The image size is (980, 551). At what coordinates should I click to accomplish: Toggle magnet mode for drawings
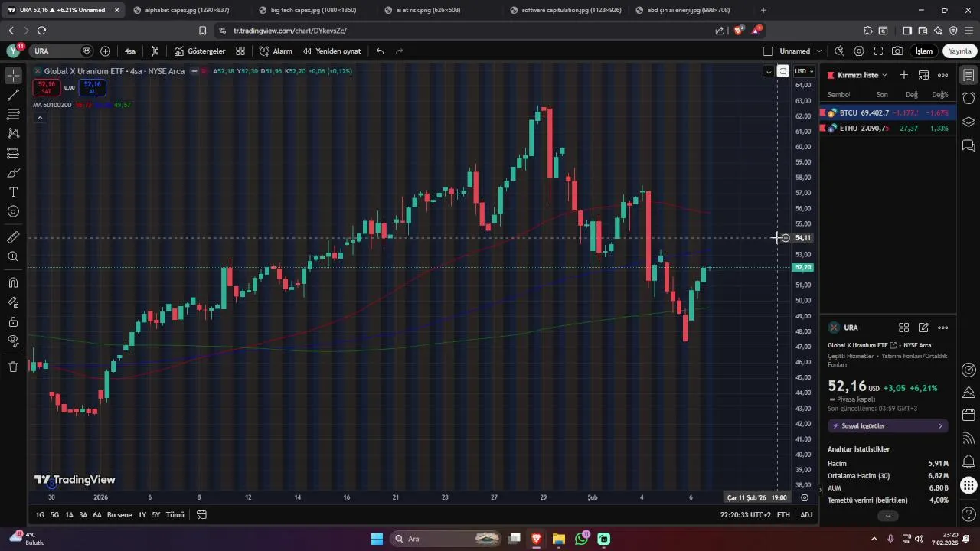[x=13, y=282]
